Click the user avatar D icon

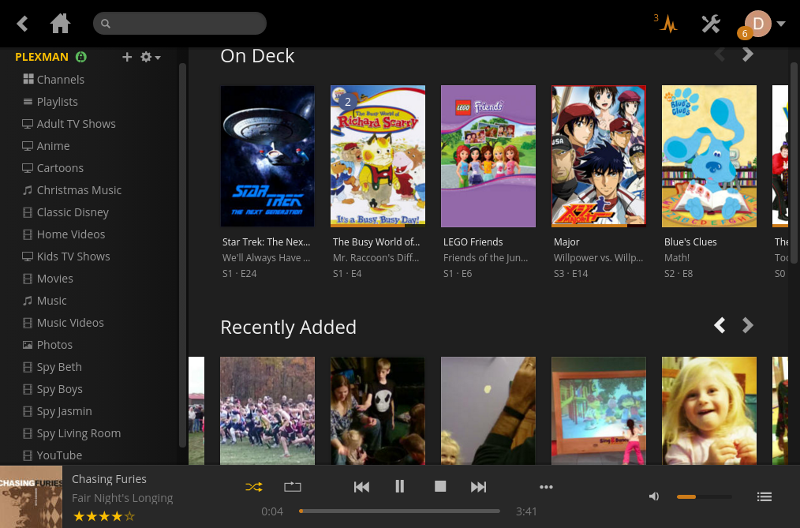(x=757, y=23)
